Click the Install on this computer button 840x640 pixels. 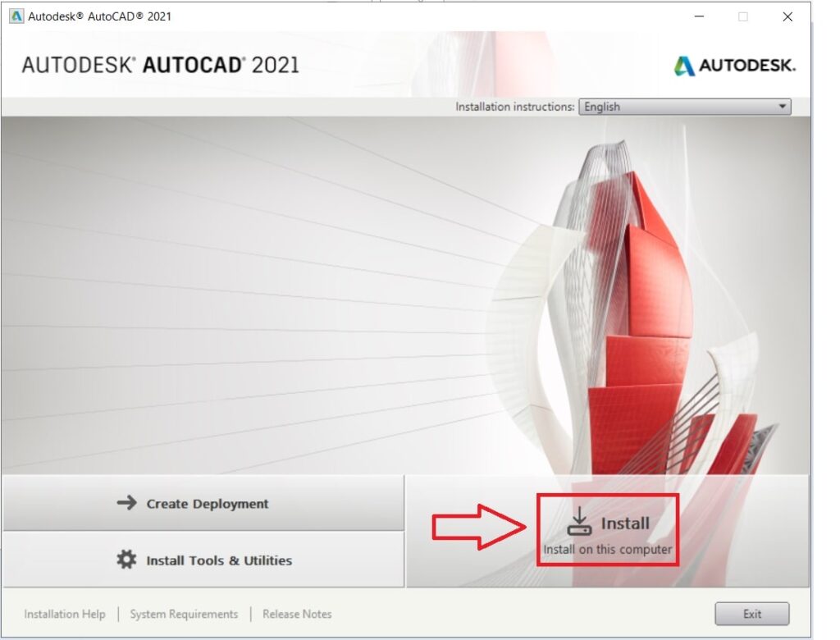pyautogui.click(x=608, y=531)
